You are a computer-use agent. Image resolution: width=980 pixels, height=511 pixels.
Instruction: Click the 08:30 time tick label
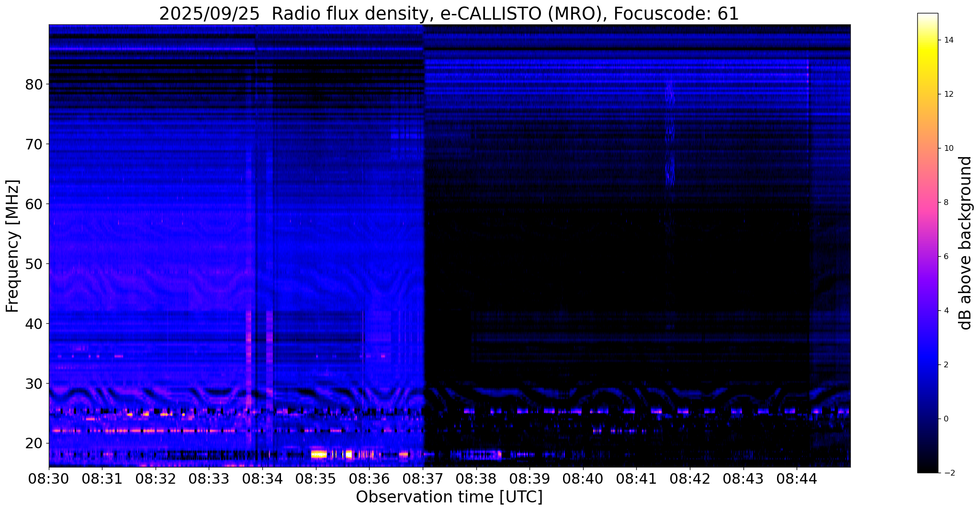pos(49,478)
